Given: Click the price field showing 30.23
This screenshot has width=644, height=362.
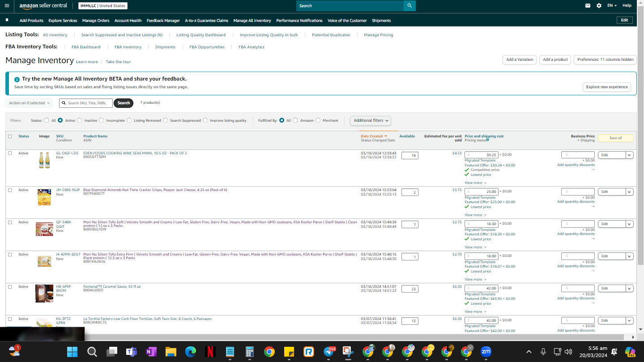Looking at the screenshot, I should click(x=482, y=155).
